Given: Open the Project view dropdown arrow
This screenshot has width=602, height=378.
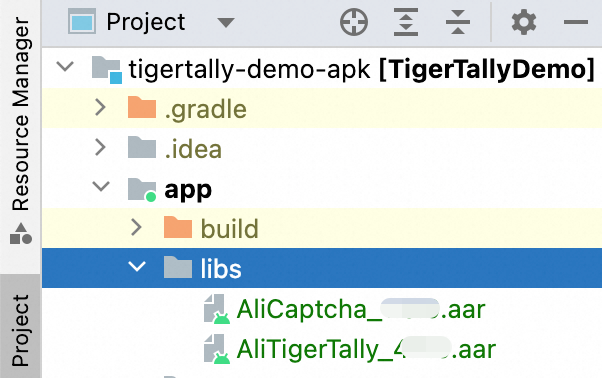Looking at the screenshot, I should click(226, 23).
